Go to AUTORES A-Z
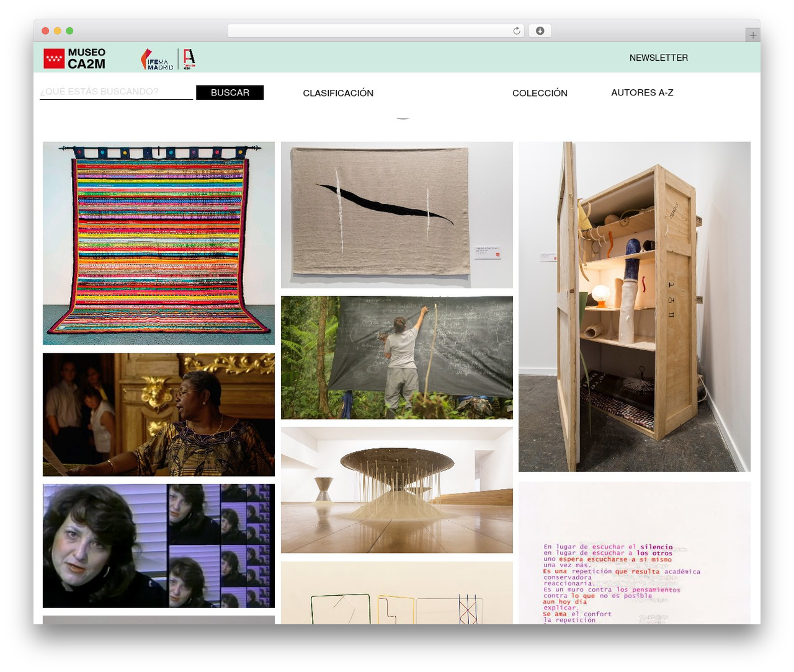The width and height of the screenshot is (794, 672). [642, 92]
